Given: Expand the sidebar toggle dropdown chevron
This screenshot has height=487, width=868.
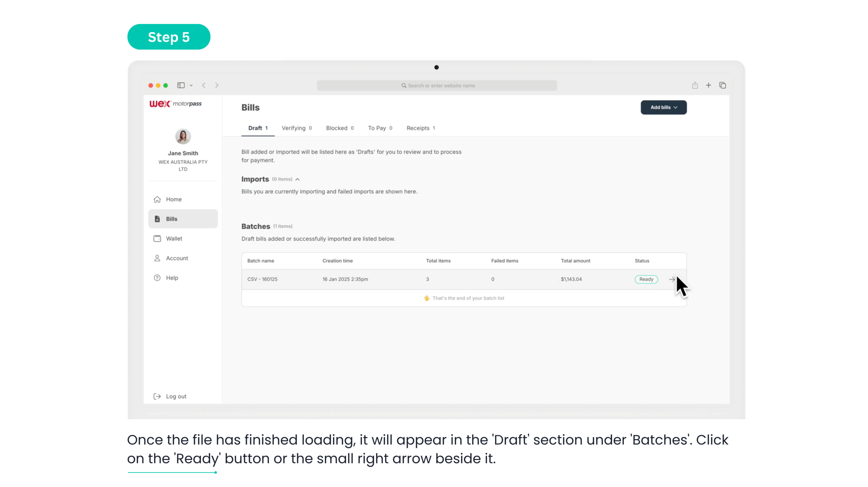Looking at the screenshot, I should click(191, 85).
